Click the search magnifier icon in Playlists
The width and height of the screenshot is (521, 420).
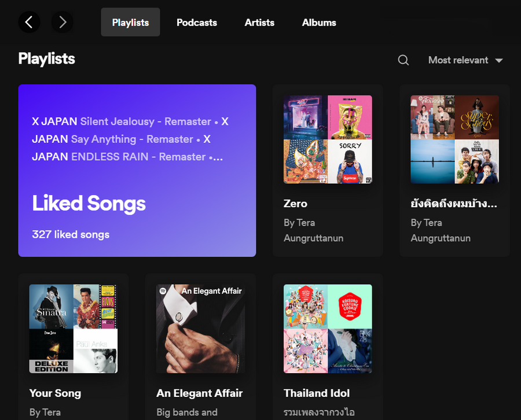pos(403,60)
